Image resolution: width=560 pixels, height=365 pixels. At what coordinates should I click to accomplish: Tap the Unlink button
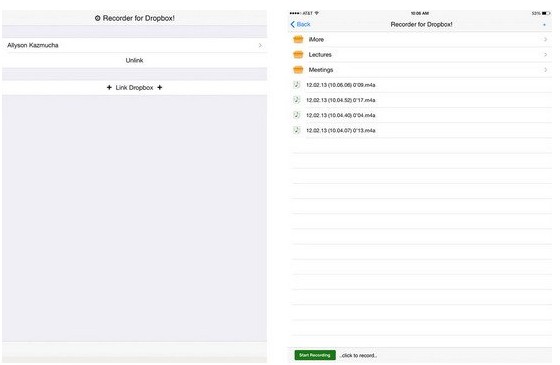[134, 60]
